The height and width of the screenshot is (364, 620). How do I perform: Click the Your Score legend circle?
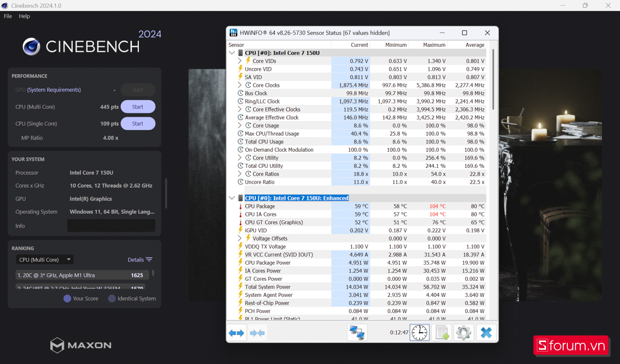pos(67,298)
